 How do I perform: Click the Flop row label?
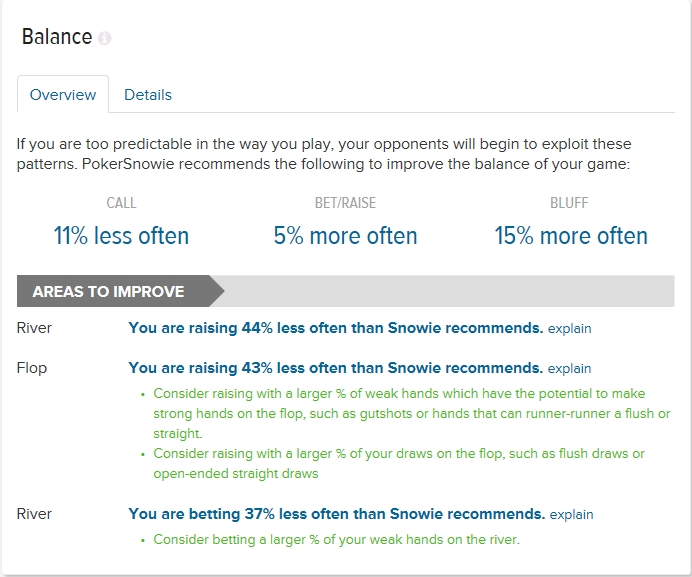click(32, 368)
